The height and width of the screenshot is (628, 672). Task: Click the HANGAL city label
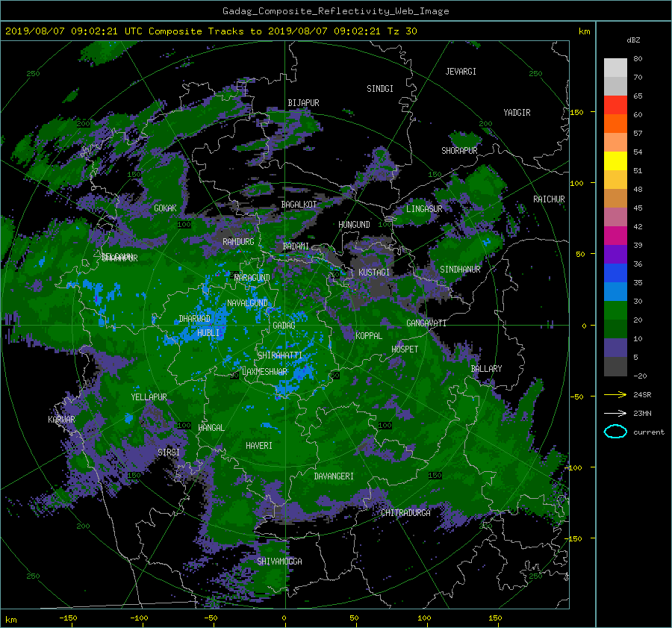[211, 427]
